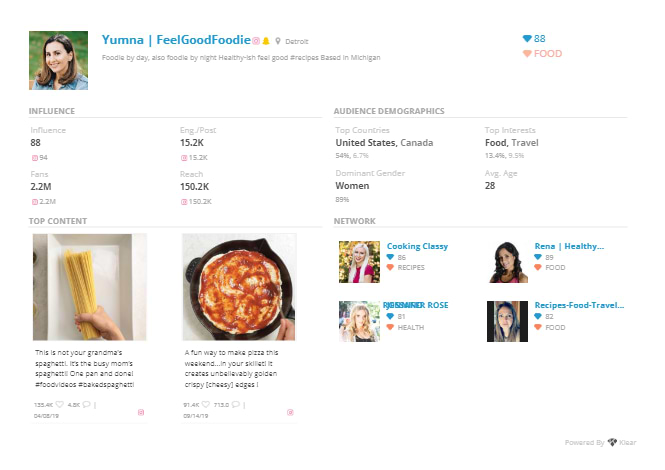Click the Instagram icon beside FeelGoodFoodie name
665x470 pixels.
[256, 41]
